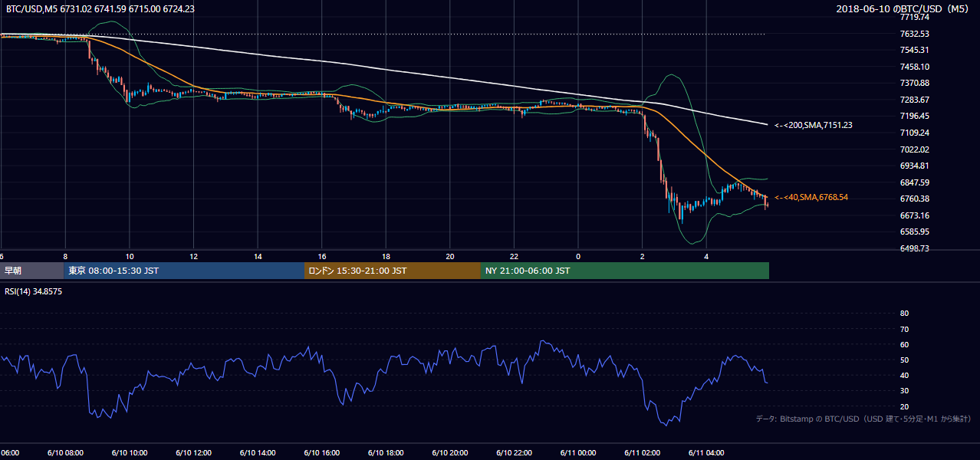The width and height of the screenshot is (980, 460).
Task: Click price axis value 6760.38
Action: pos(915,199)
